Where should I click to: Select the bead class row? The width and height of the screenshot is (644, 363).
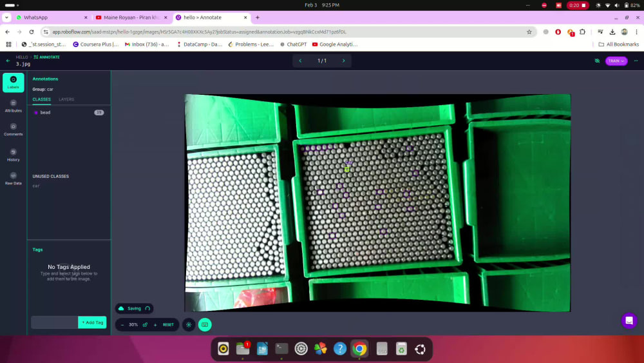[69, 112]
